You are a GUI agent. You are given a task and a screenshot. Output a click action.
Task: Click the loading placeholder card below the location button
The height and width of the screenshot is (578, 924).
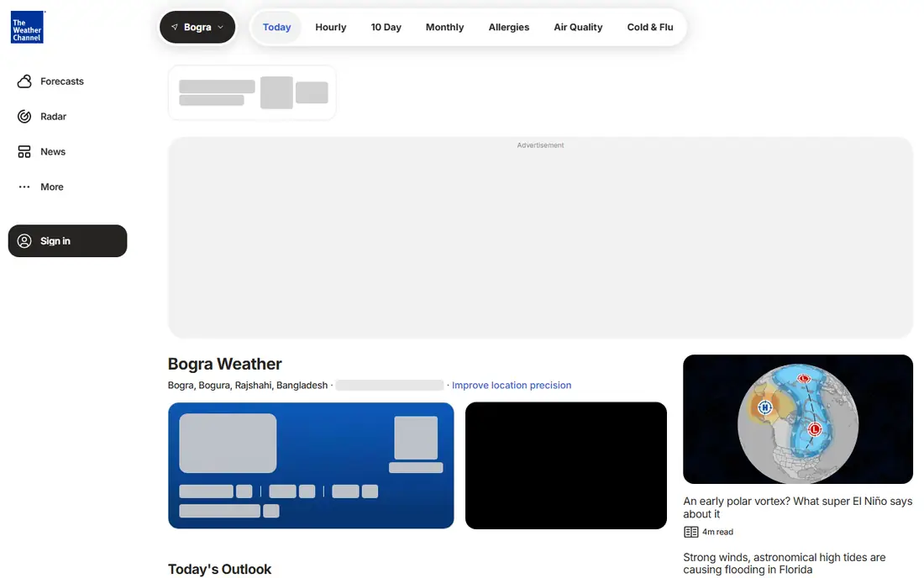point(252,92)
